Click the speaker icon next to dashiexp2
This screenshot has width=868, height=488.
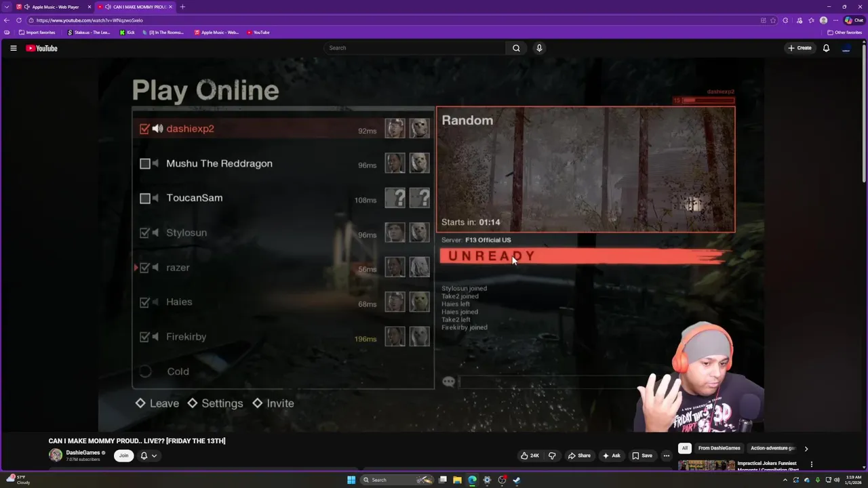click(157, 129)
